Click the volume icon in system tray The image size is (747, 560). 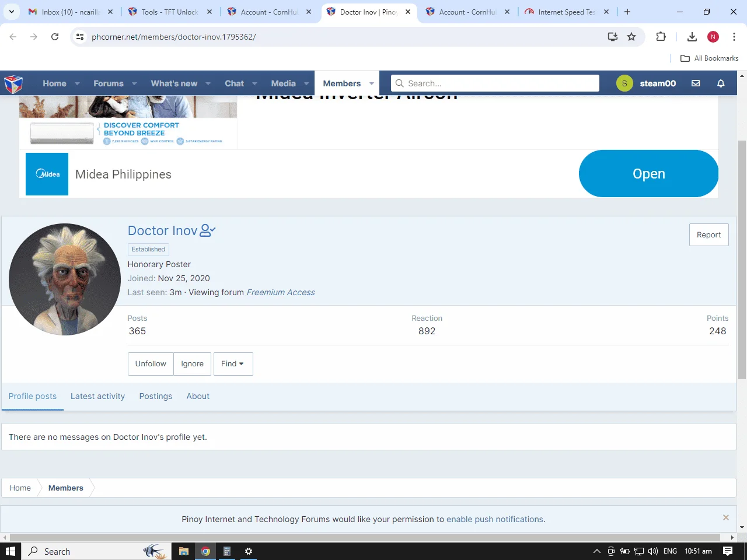653,551
